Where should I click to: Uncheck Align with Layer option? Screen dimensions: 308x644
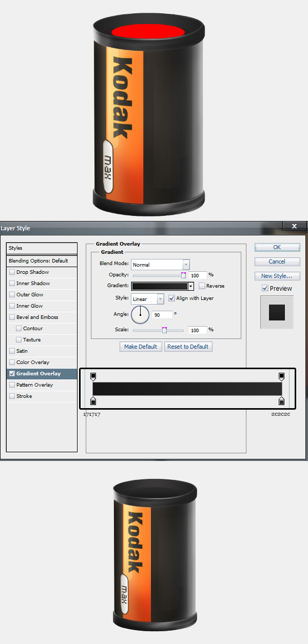pyautogui.click(x=171, y=298)
